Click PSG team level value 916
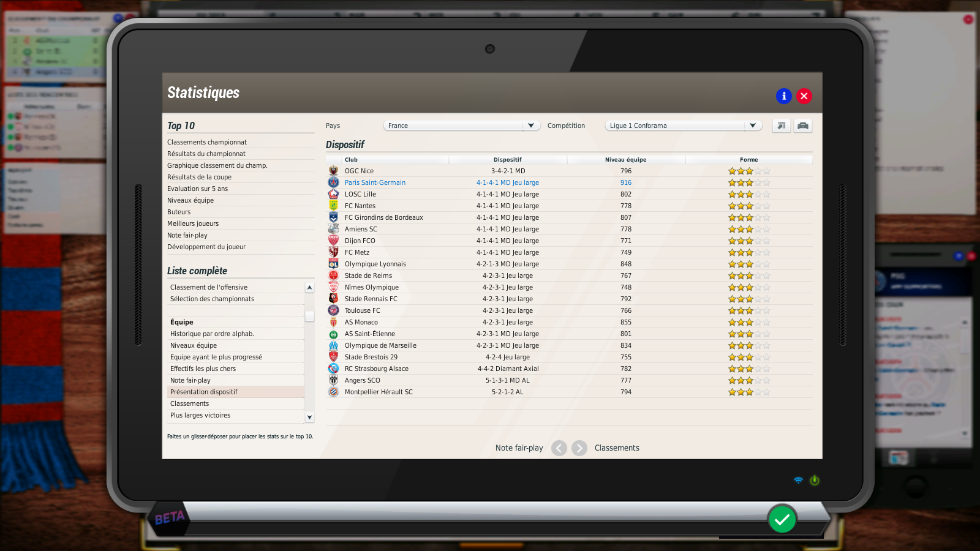The image size is (980, 551). coord(626,182)
